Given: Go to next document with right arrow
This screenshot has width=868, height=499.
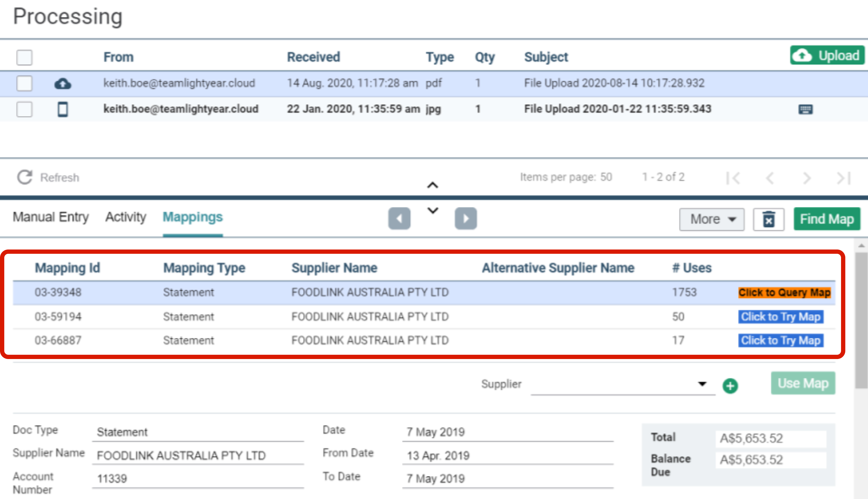Looking at the screenshot, I should [465, 218].
